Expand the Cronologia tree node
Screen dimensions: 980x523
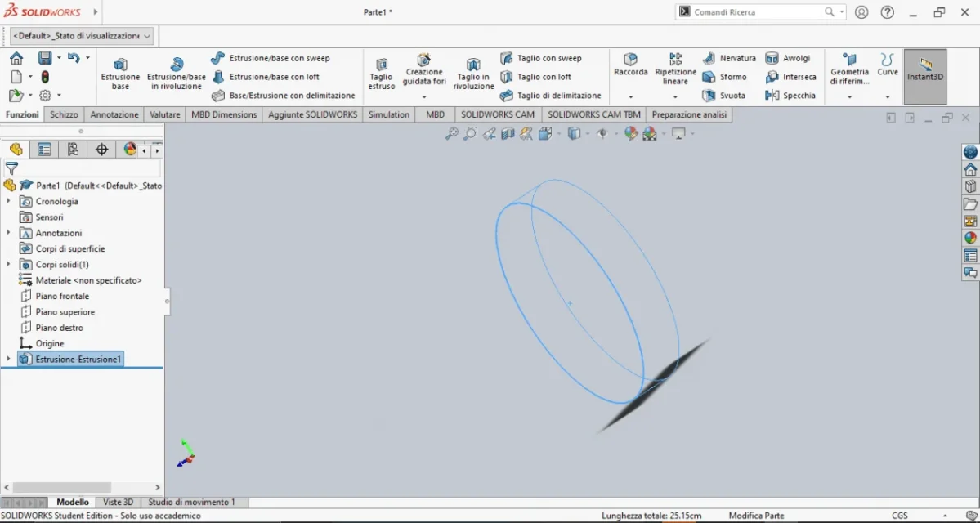[x=8, y=201]
